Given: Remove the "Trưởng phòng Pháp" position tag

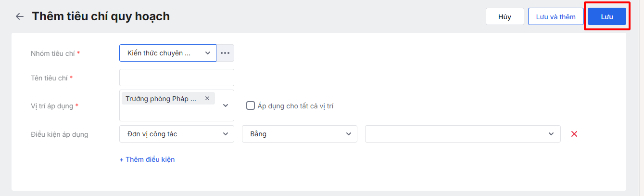Looking at the screenshot, I should click(x=207, y=98).
